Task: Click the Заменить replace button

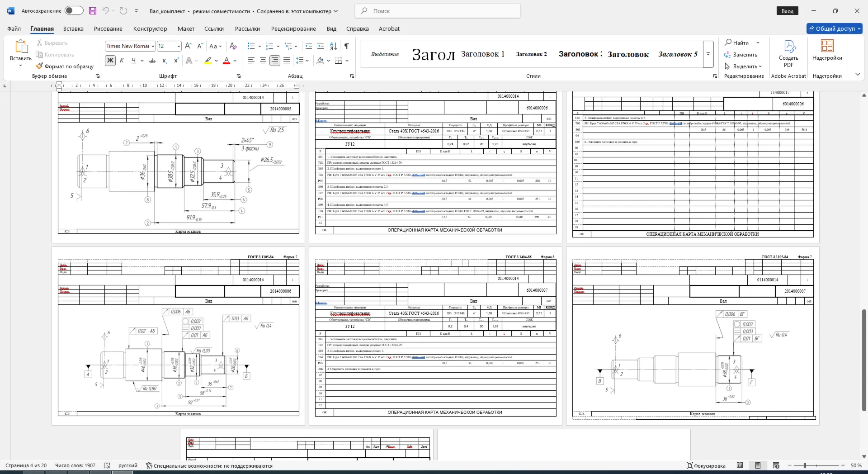Action: point(741,55)
